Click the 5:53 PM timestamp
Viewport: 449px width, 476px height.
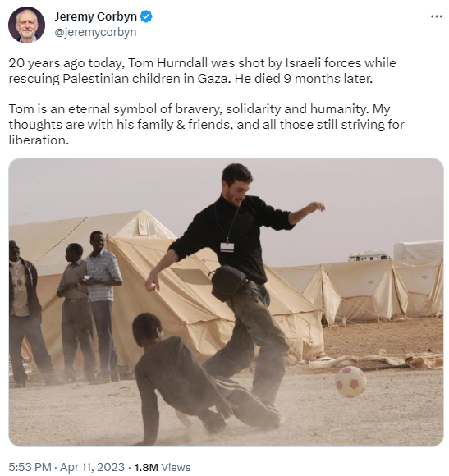tap(30, 467)
